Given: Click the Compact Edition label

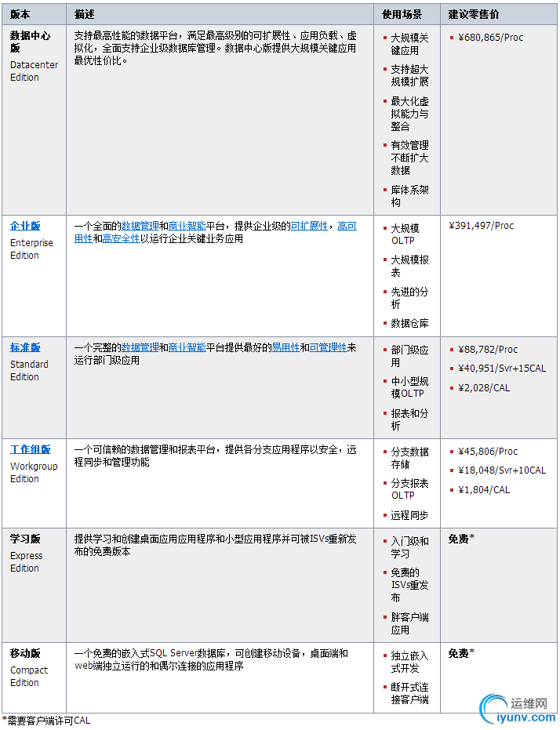Looking at the screenshot, I should [x=29, y=677].
